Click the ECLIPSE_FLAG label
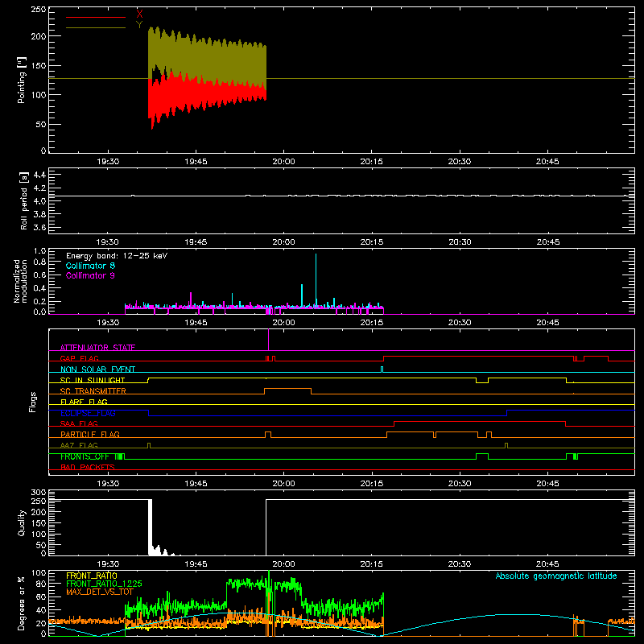644x644 pixels. tap(88, 413)
